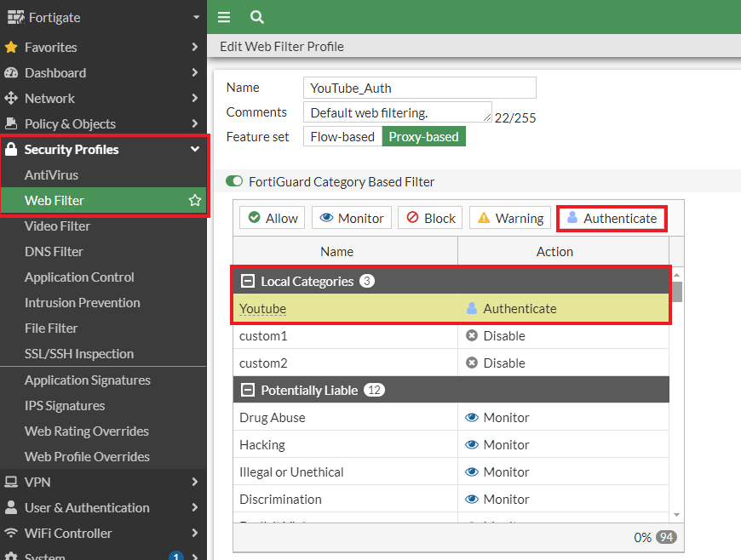Click the WiFi Controller signal icon
Viewport: 741px width, 560px height.
(x=11, y=534)
